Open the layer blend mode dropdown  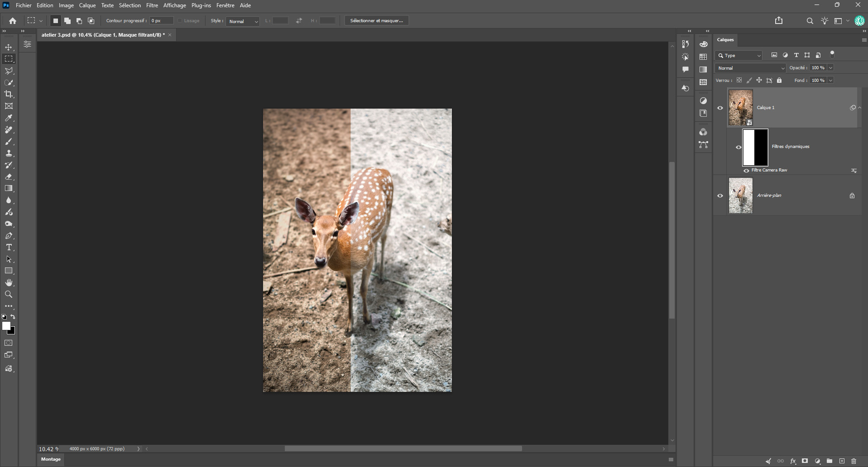click(750, 68)
